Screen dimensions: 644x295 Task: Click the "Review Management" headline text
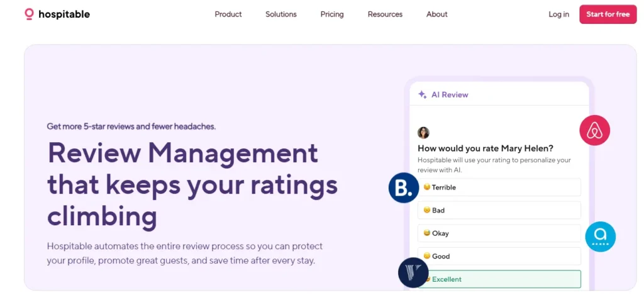182,153
